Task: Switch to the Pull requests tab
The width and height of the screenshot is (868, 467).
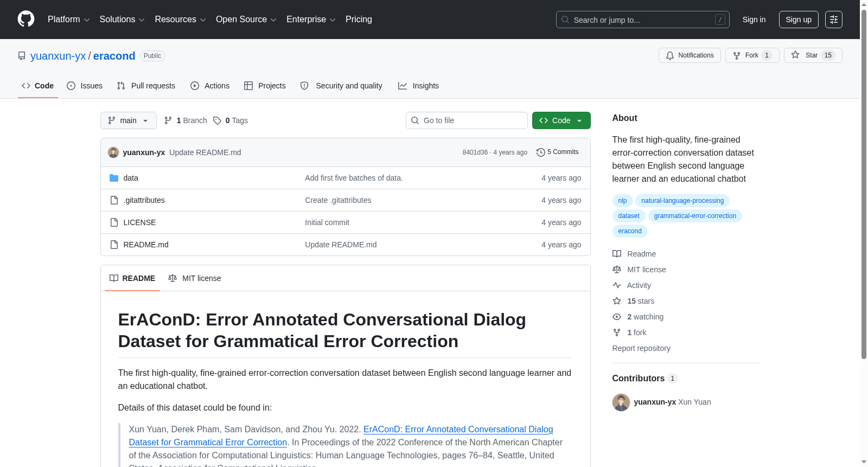Action: 146,86
